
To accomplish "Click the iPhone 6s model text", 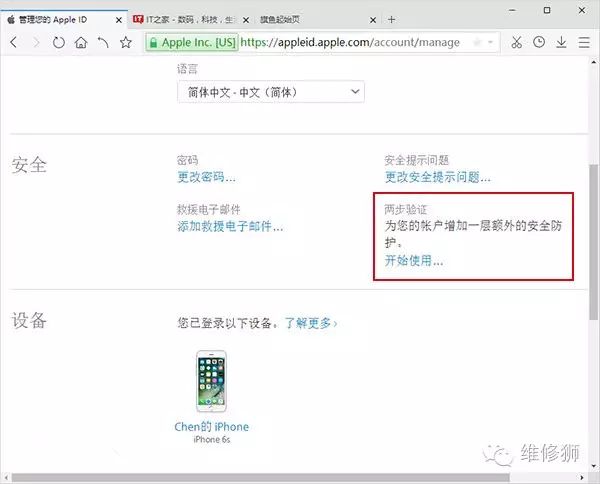I will pos(212,440).
